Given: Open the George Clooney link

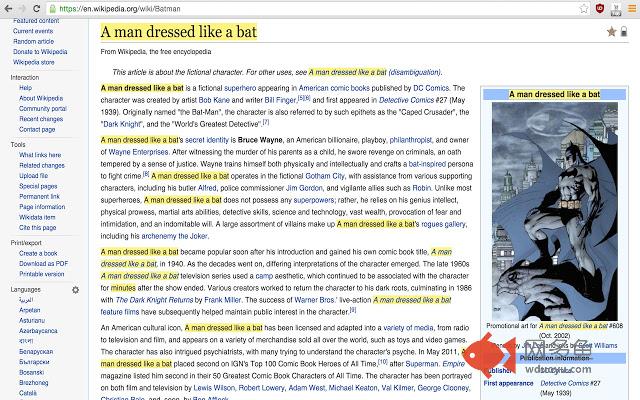Looking at the screenshot, I should (x=444, y=388).
